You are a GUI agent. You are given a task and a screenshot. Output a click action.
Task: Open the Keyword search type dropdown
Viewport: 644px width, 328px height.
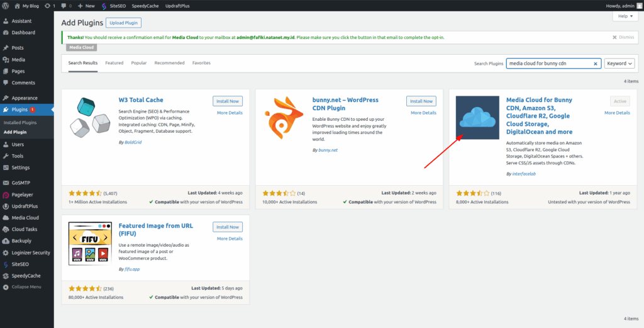pos(619,64)
